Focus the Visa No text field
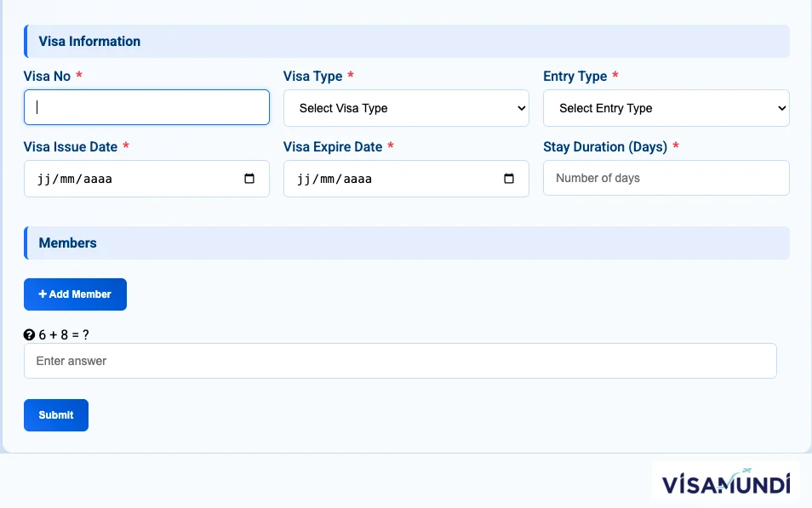The width and height of the screenshot is (812, 508). pyautogui.click(x=146, y=107)
